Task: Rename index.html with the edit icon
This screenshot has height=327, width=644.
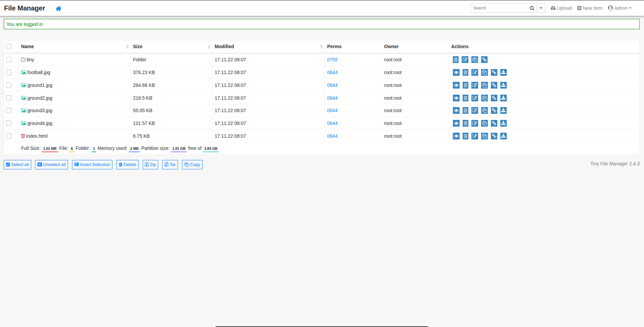Action: click(475, 136)
